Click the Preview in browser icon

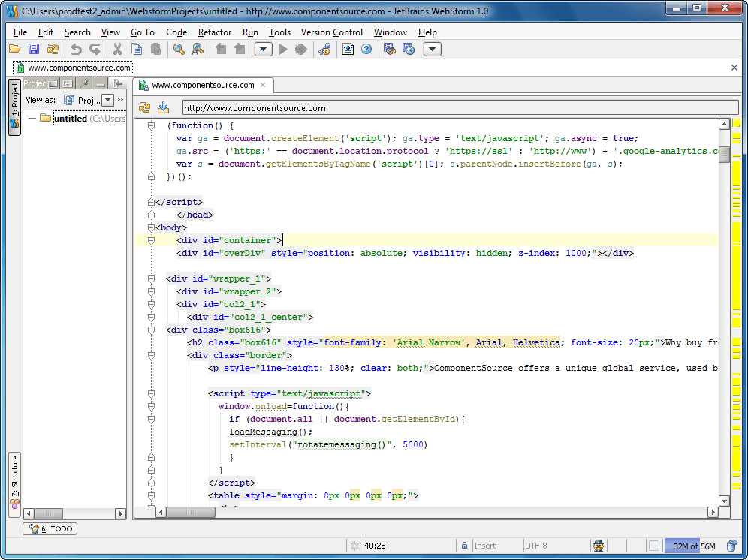[348, 49]
